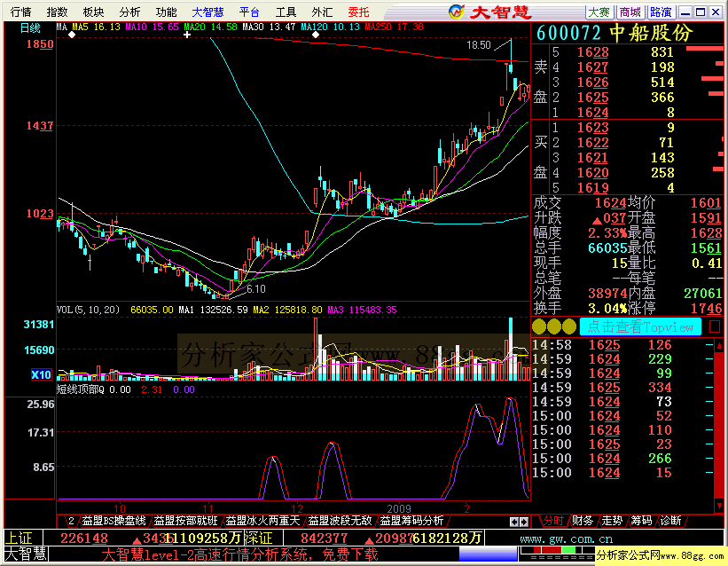
Task: Switch to the 财务 tab
Action: (x=583, y=521)
